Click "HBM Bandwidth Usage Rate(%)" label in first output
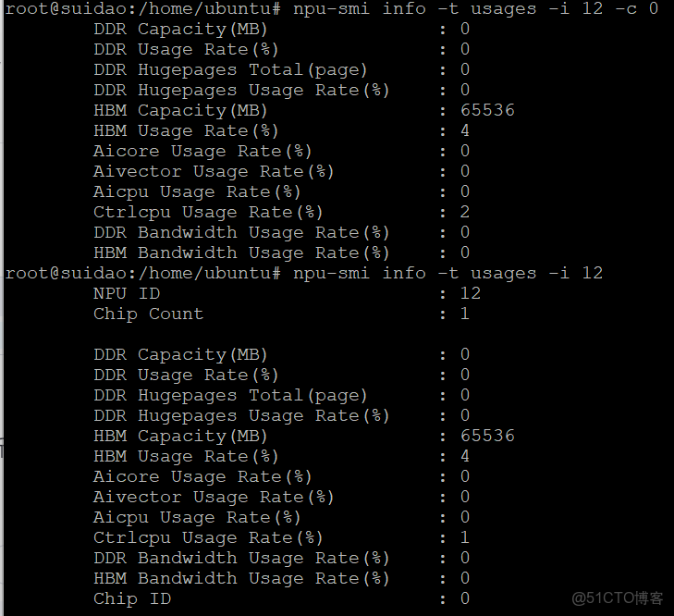This screenshot has width=674, height=616. click(x=241, y=253)
